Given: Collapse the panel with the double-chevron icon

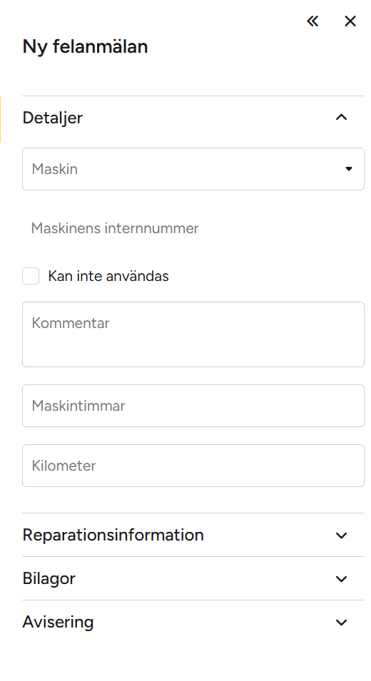Looking at the screenshot, I should (x=312, y=21).
